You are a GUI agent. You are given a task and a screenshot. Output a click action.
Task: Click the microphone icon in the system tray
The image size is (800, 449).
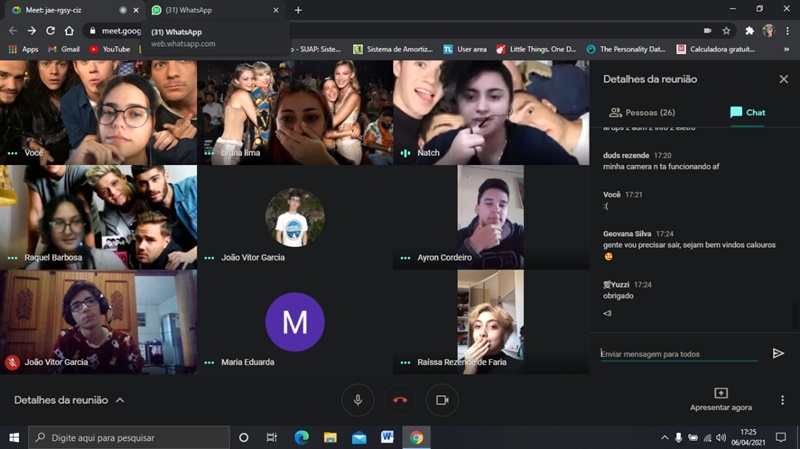click(678, 437)
